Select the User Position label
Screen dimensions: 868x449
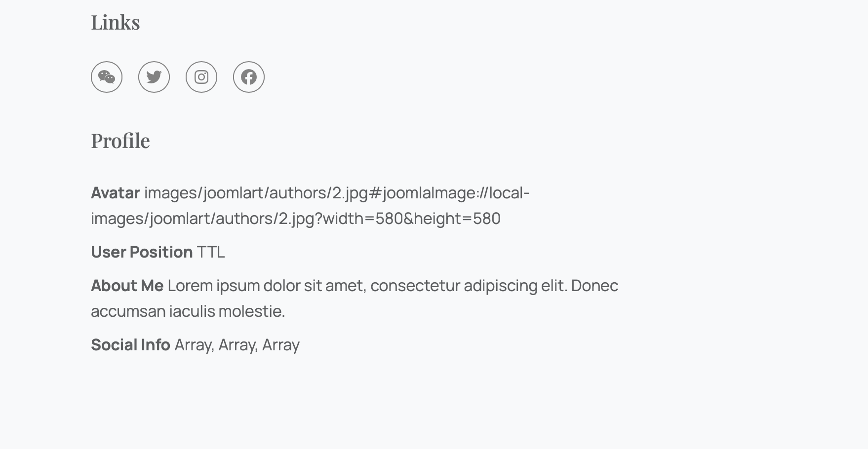142,252
